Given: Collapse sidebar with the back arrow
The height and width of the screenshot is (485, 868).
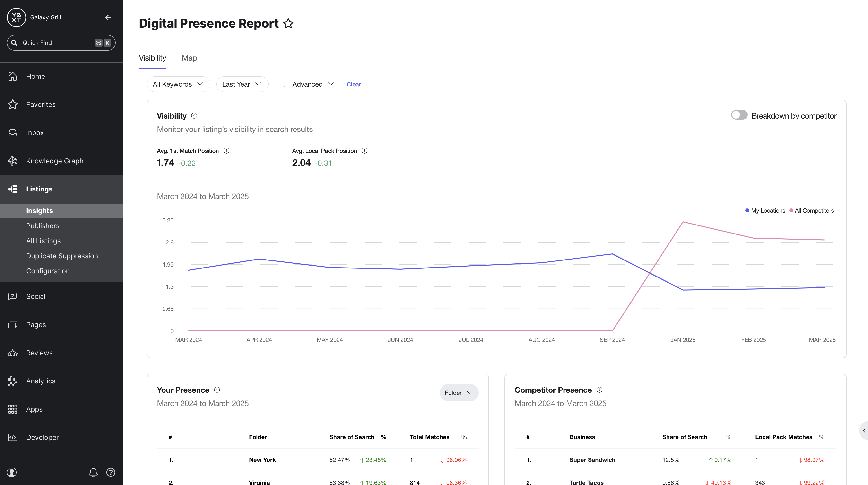Looking at the screenshot, I should (x=108, y=17).
